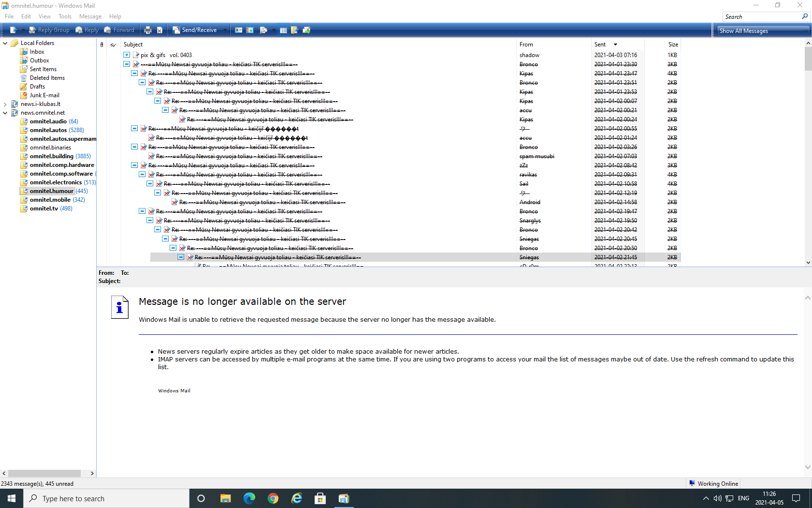The height and width of the screenshot is (508, 812).
Task: Open the Show All Messages view dropdown
Action: (762, 31)
